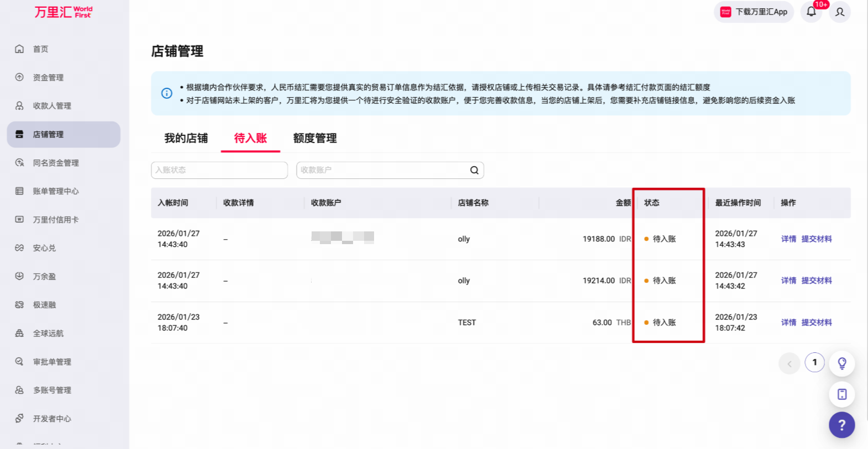Switch to the 额度管理 tab
Viewport: 868px width, 449px height.
315,138
